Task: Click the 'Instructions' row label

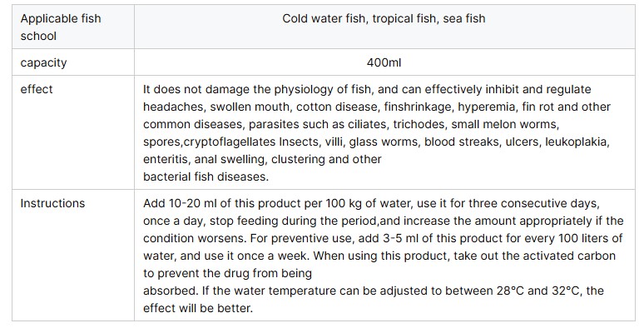Action: [52, 203]
